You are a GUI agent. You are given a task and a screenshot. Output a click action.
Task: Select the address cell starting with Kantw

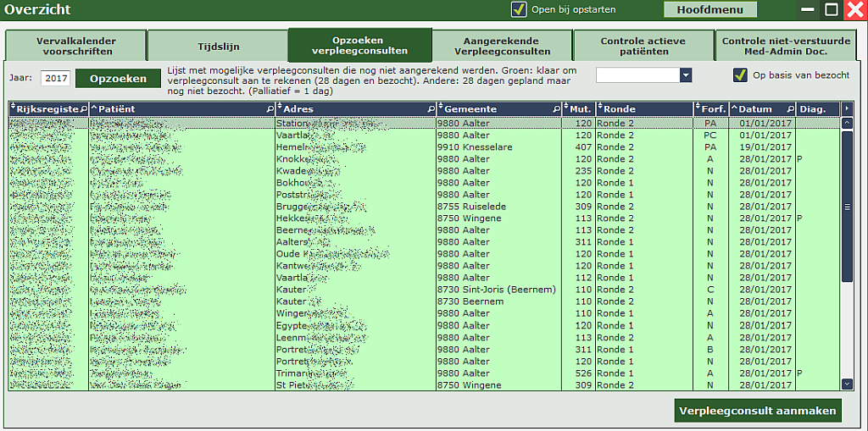(x=355, y=266)
